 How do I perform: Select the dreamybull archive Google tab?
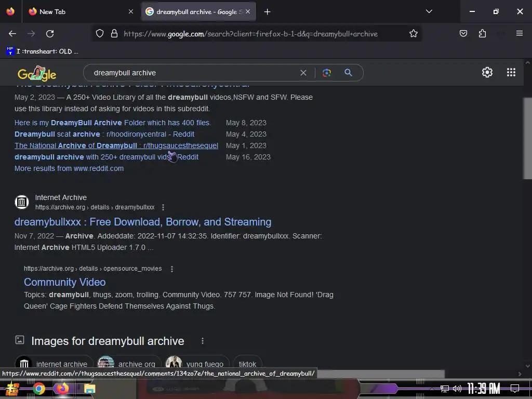198,11
